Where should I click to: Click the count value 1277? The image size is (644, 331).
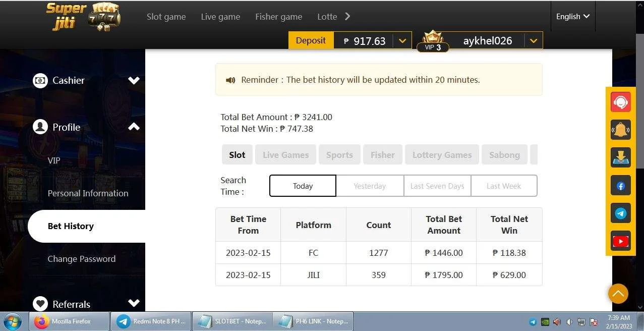tap(378, 253)
